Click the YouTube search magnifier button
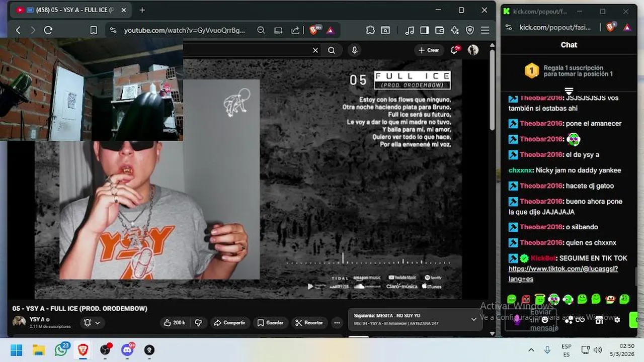644x362 pixels. coord(332,50)
